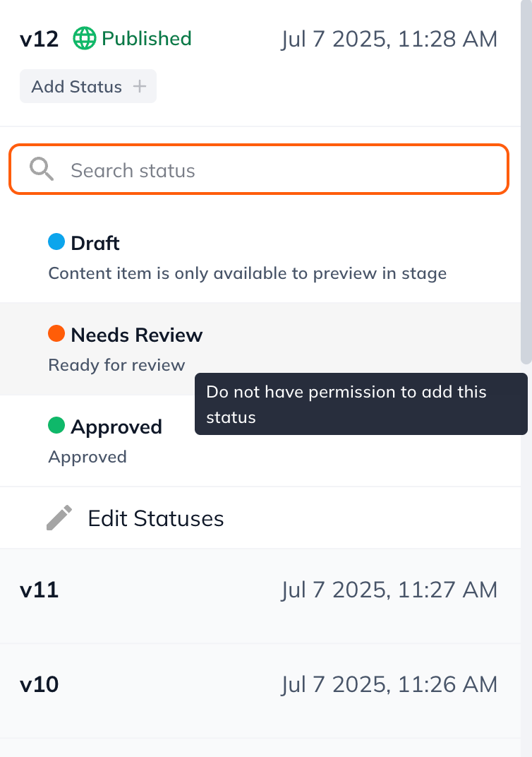
Task: Click the plus icon in Add Status
Action: (x=140, y=87)
